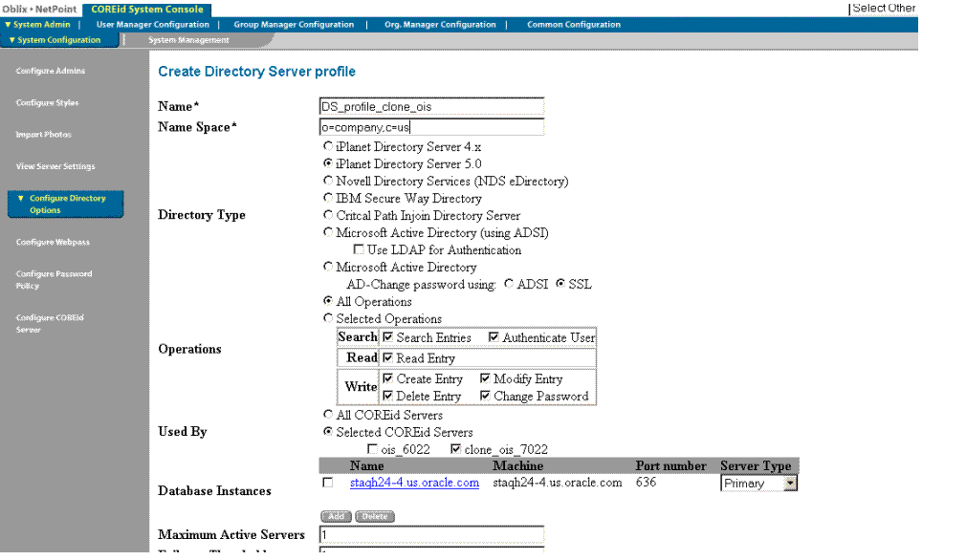
Task: Uncheck the clone_ois_7022 server
Action: (x=455, y=449)
